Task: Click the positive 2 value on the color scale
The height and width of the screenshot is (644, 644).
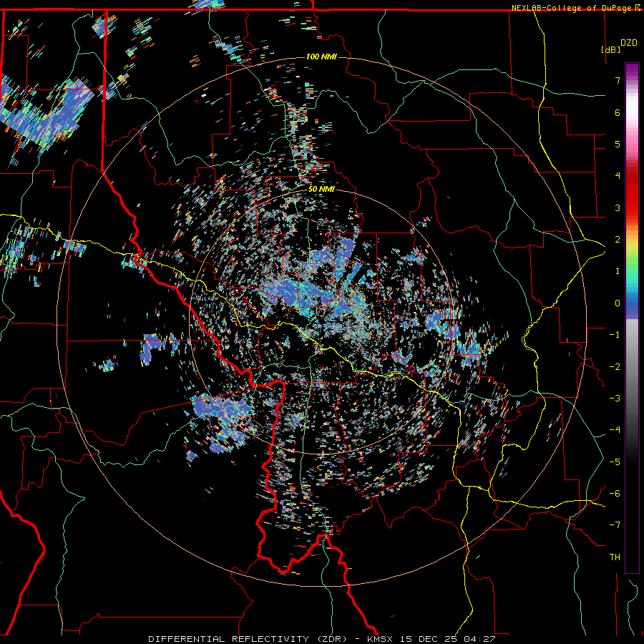Action: pos(618,240)
